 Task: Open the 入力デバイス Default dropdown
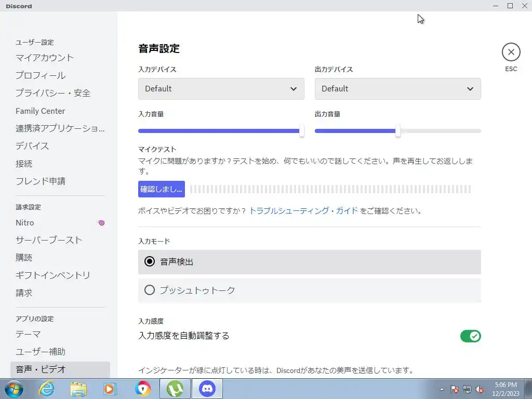[221, 89]
